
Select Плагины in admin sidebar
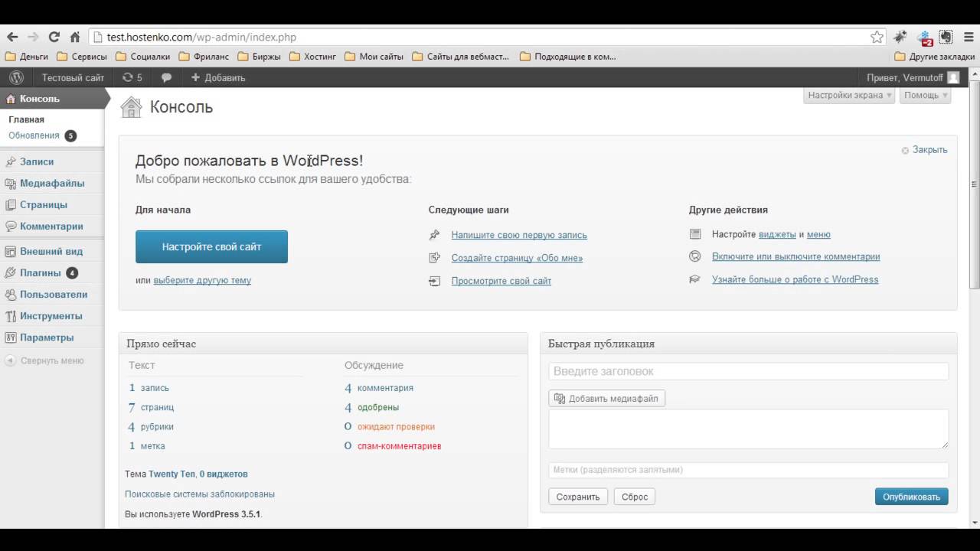41,272
